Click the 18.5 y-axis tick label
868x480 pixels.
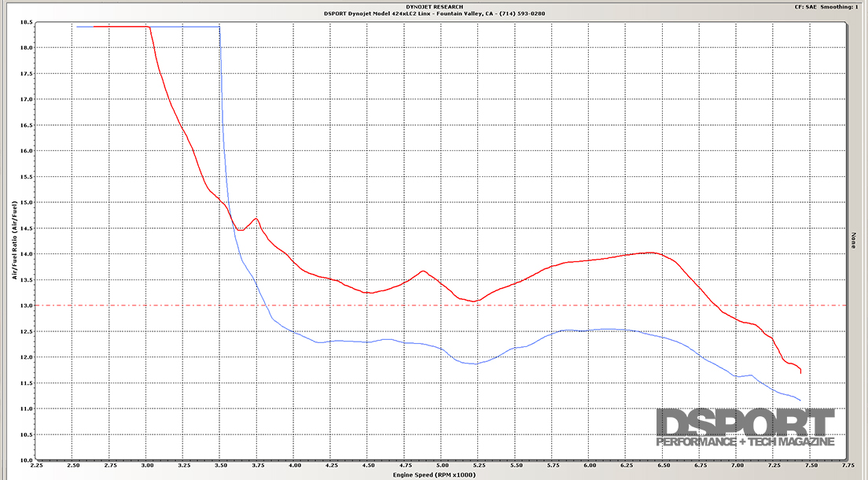[x=25, y=22]
